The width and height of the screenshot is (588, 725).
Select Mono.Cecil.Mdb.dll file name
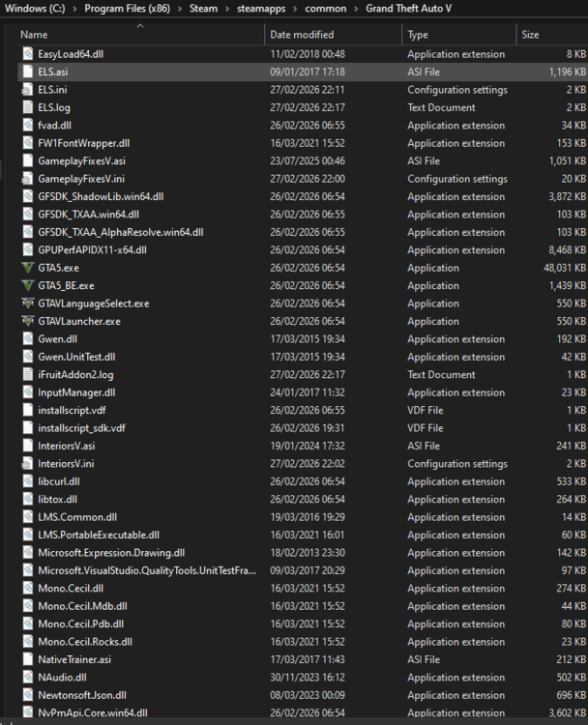coord(82,606)
